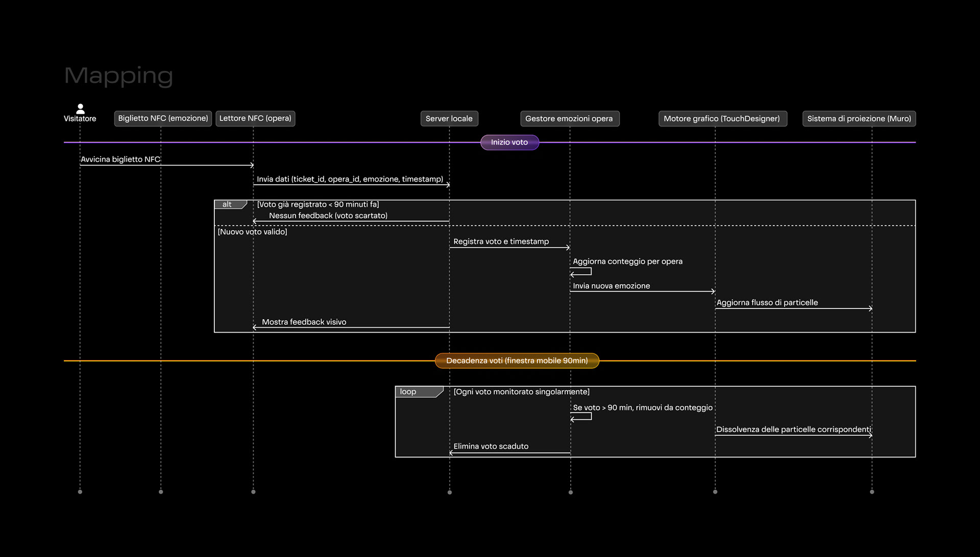The width and height of the screenshot is (980, 557).
Task: Click the Mostra feedback visivo message label
Action: [x=304, y=322]
